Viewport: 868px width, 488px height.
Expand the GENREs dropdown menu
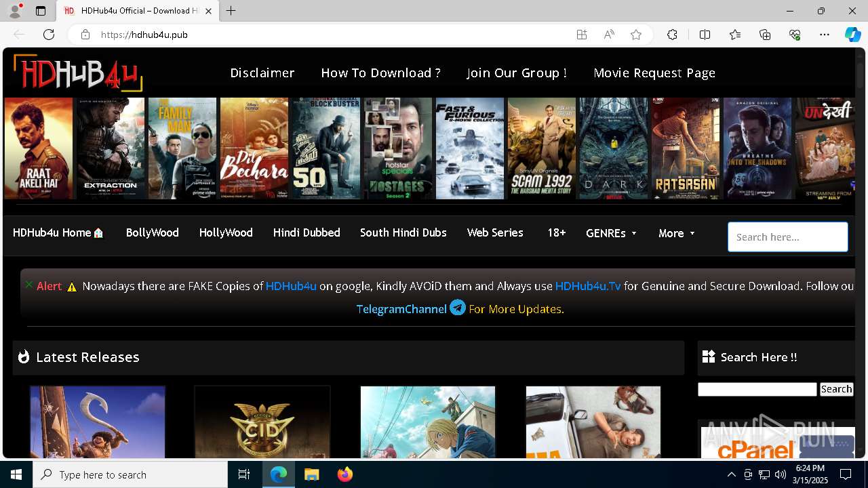[612, 233]
